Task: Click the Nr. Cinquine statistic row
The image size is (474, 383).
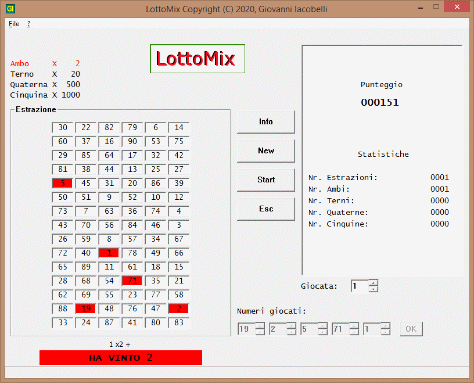Action: tap(379, 224)
